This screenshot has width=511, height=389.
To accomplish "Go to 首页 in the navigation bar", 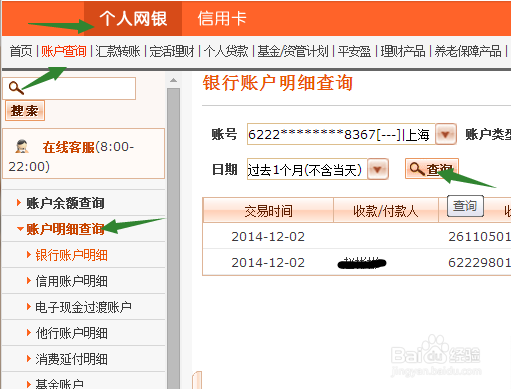I will 21,51.
